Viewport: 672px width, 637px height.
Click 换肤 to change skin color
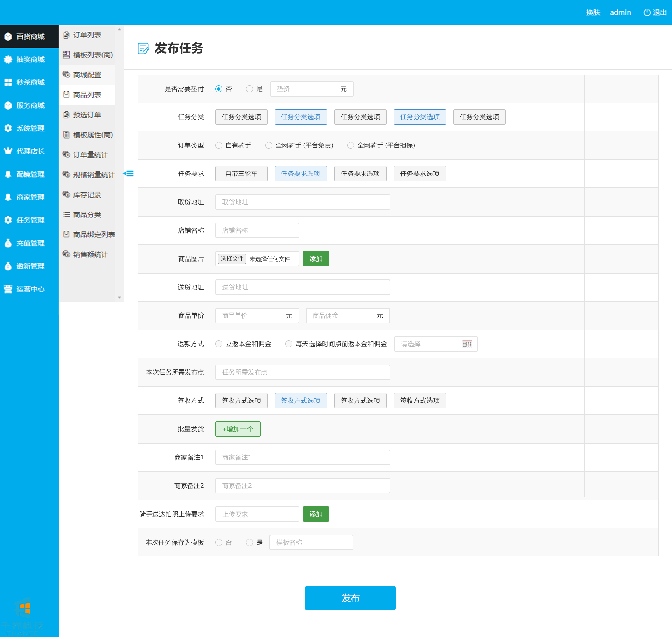click(x=593, y=13)
